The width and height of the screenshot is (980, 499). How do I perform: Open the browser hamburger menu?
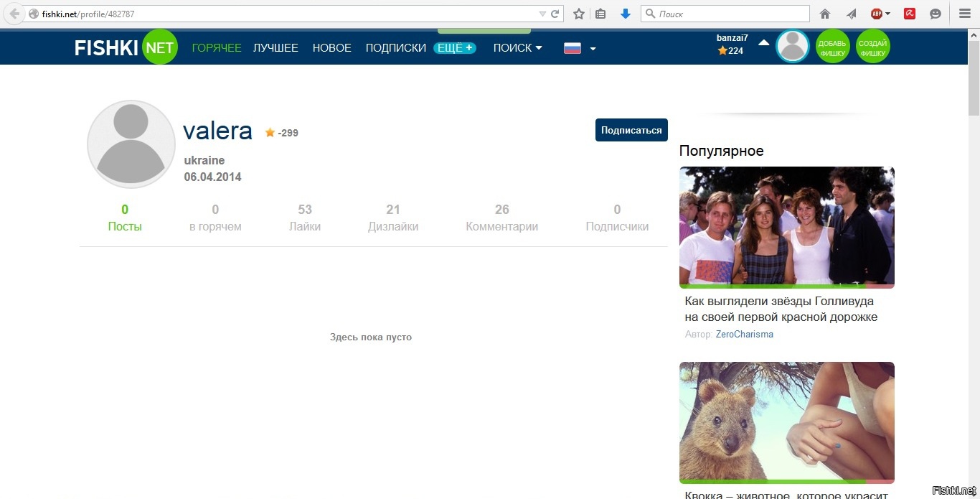(963, 14)
